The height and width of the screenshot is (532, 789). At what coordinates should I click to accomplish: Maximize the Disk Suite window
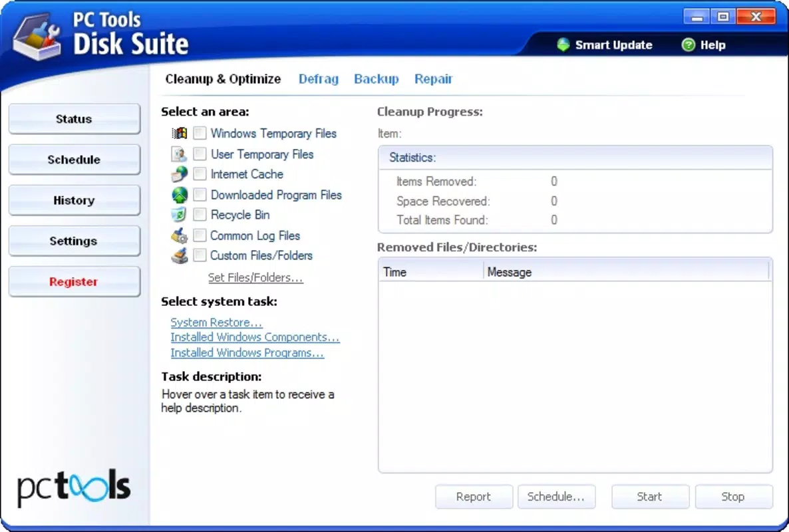coord(723,17)
